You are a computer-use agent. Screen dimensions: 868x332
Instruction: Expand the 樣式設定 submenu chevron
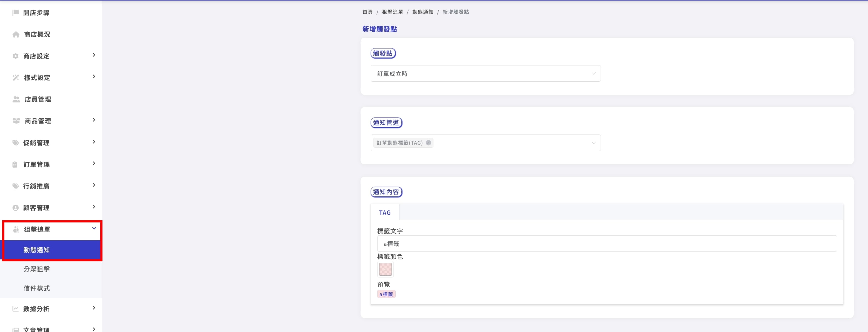(x=94, y=76)
